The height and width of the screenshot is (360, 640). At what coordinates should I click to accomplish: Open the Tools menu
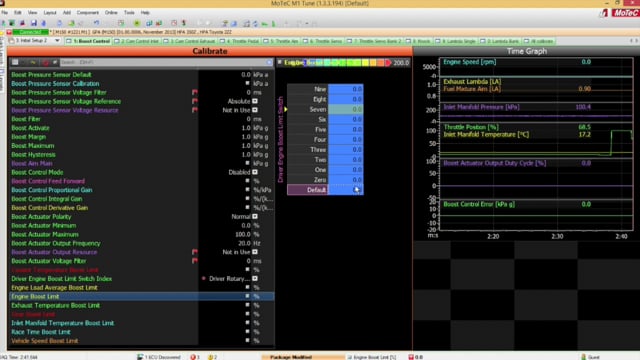coord(129,13)
